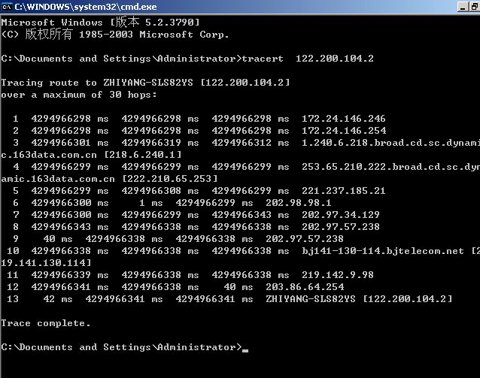Click hop 7 address 202.97.34.129
The height and width of the screenshot is (378, 480).
click(x=341, y=215)
